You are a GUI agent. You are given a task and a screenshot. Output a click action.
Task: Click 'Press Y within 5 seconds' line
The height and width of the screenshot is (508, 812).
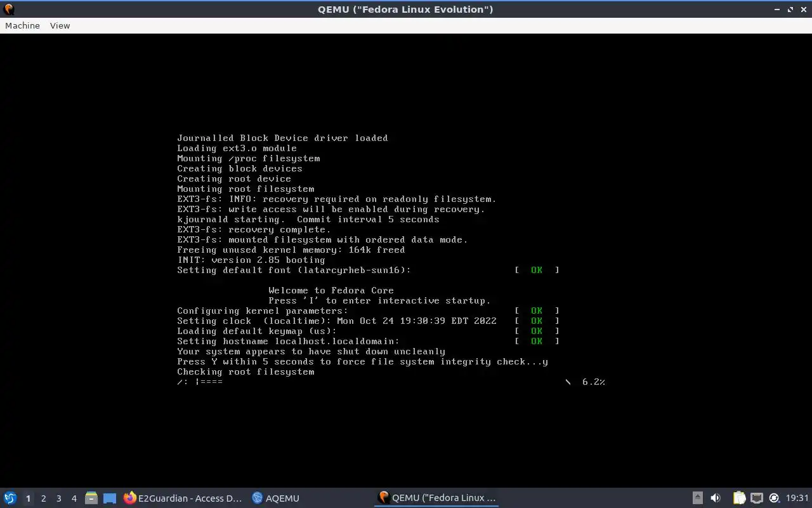[362, 361]
